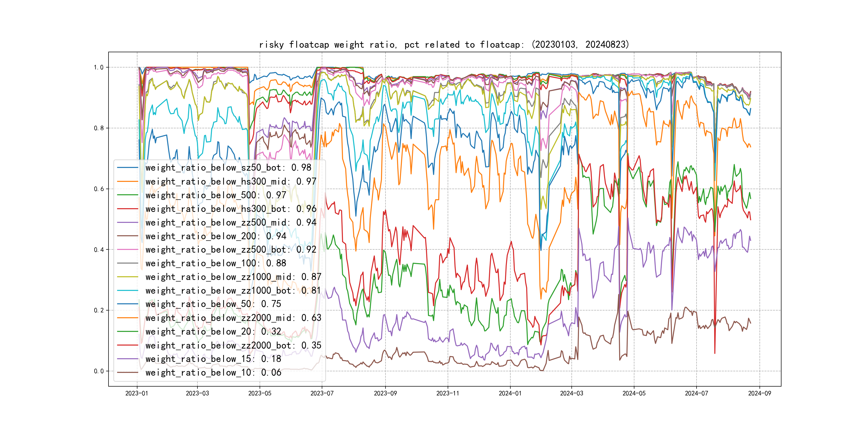Click legend entry weight_ratio_below_zz500_bot
The image size is (868, 434).
pyautogui.click(x=231, y=250)
